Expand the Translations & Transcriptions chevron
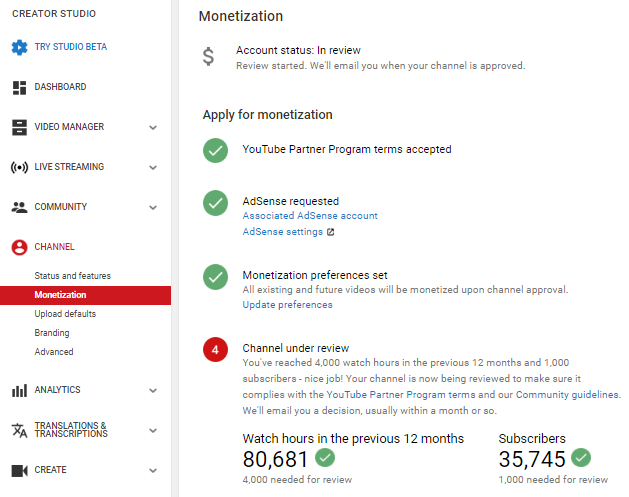Screen dimensions: 629x497 (x=153, y=430)
